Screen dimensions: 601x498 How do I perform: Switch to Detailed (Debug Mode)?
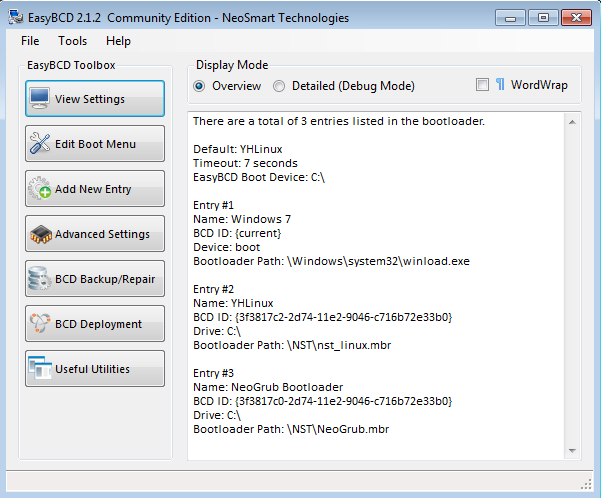[344, 86]
